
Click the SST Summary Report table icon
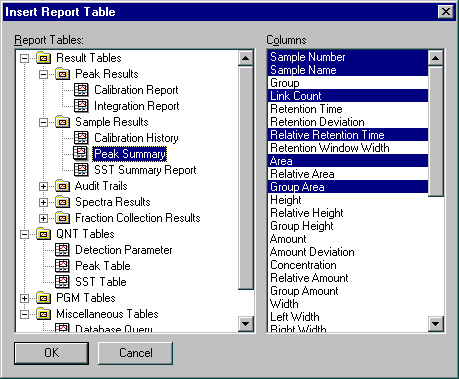tap(81, 170)
